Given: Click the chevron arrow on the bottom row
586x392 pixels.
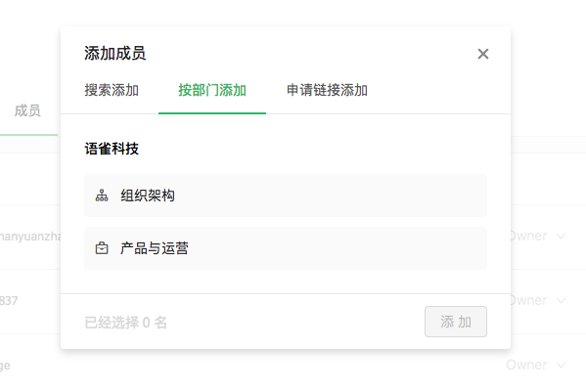Looking at the screenshot, I should point(561,365).
